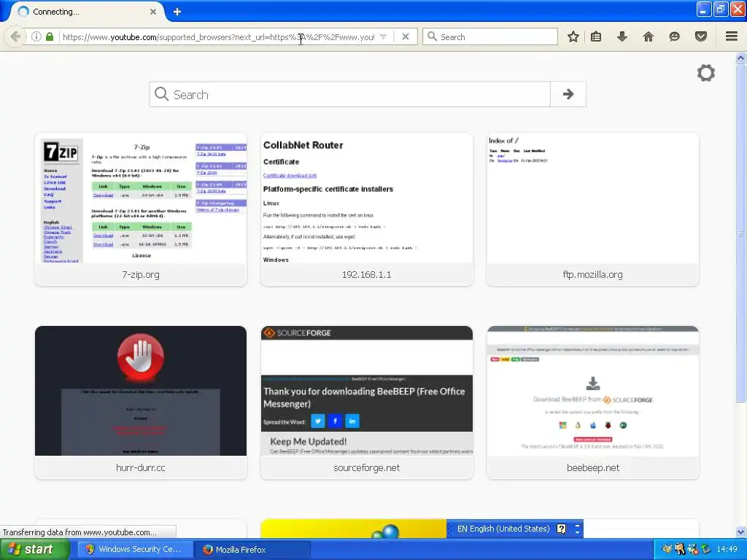This screenshot has width=747, height=560.
Task: Bookmark this page with the star icon
Action: click(573, 36)
